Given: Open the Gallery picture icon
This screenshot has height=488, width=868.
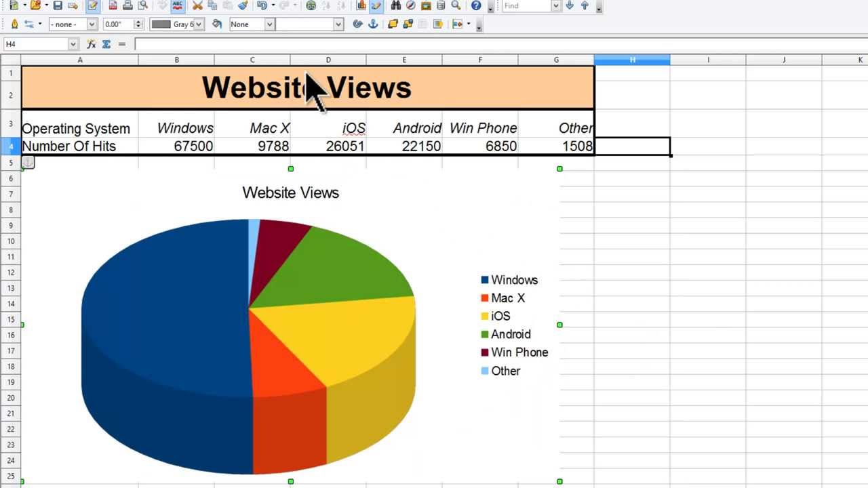Looking at the screenshot, I should 426,5.
